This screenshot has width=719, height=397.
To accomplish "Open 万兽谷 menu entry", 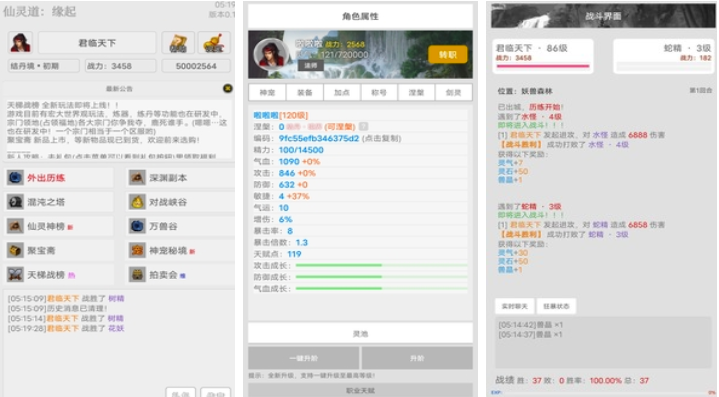I will point(180,226).
